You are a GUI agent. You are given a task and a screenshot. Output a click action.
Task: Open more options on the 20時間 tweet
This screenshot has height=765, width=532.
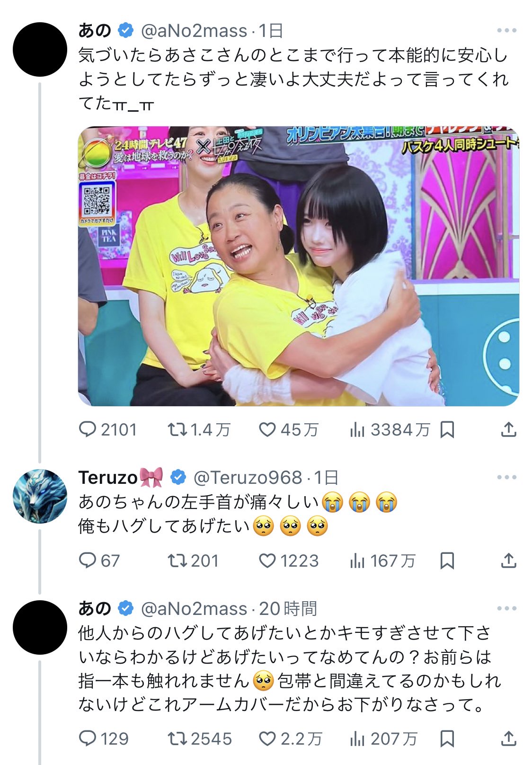pos(507,608)
